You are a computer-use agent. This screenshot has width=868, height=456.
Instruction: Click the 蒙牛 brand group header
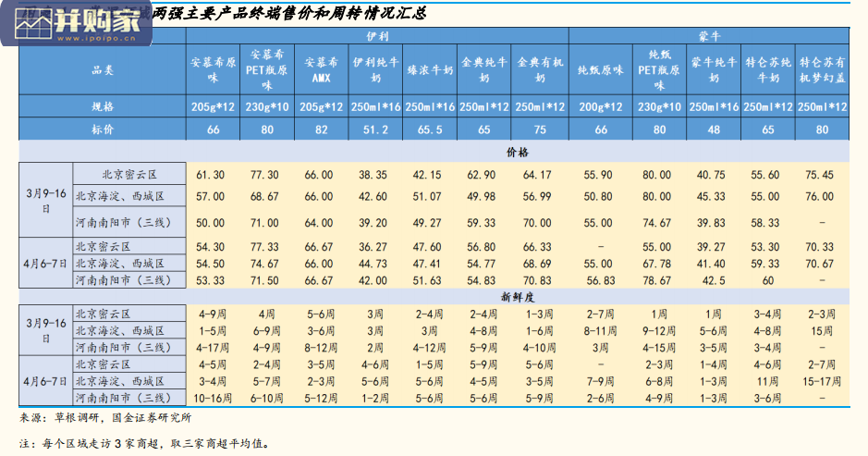[709, 37]
